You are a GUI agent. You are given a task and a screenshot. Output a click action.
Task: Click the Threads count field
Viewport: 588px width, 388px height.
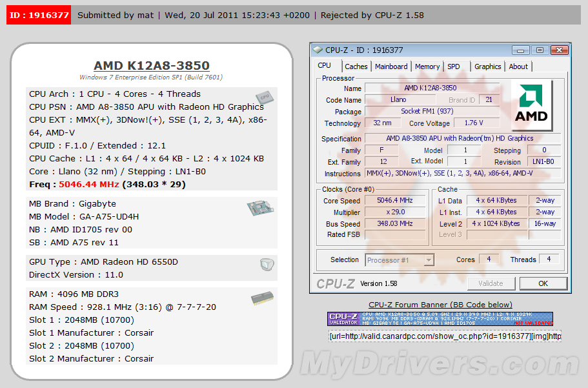click(549, 260)
